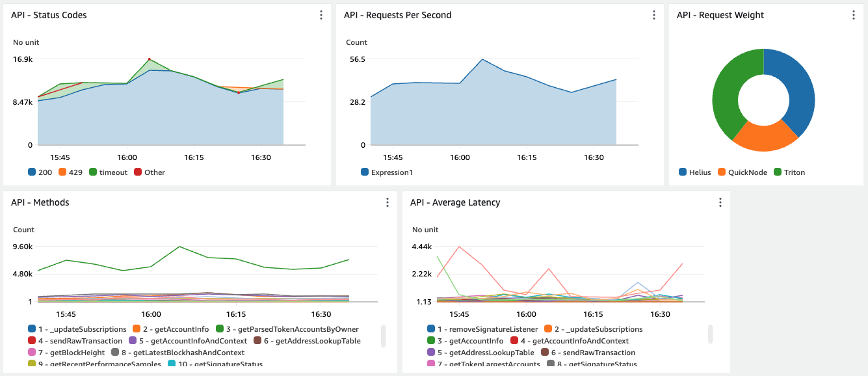This screenshot has height=376, width=868.
Task: Click the API - Average Latency title
Action: pyautogui.click(x=455, y=202)
